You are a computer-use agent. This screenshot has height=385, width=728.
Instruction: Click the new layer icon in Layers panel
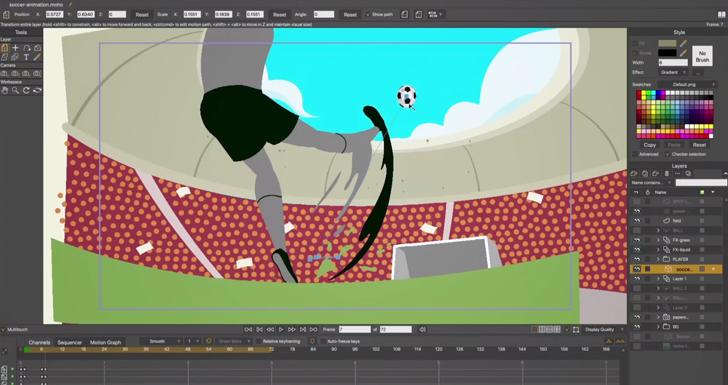tap(634, 174)
